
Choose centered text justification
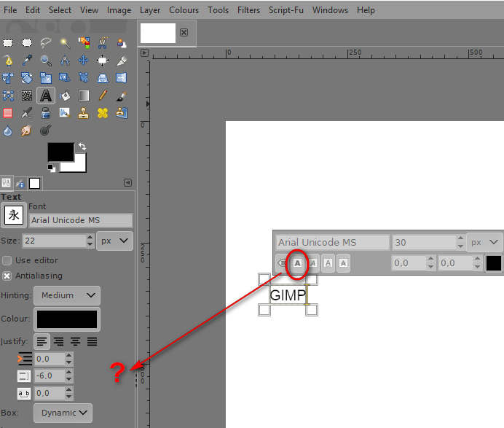pos(59,341)
